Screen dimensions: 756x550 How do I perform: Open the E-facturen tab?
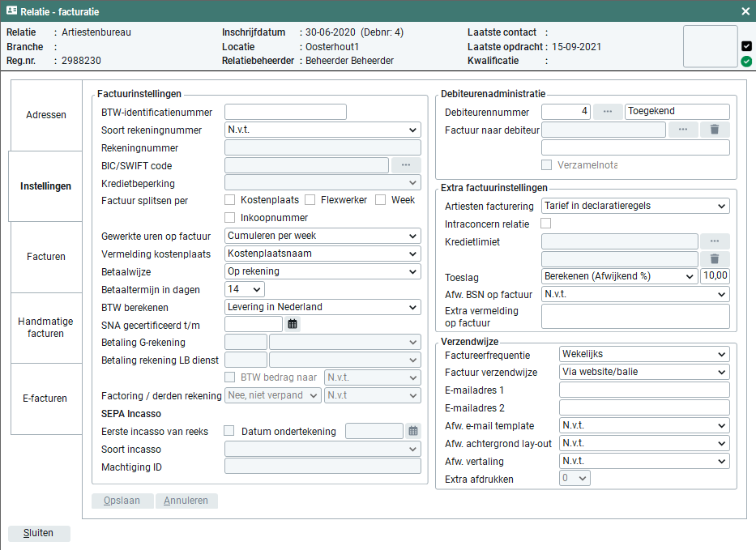click(45, 399)
